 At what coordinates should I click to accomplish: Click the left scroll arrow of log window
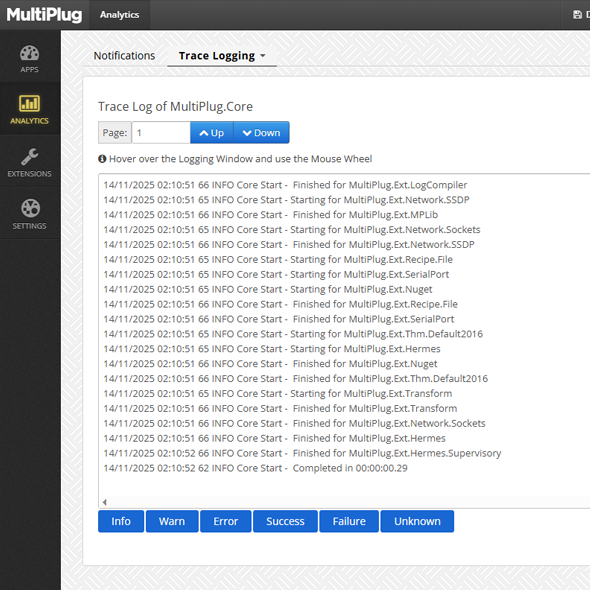click(x=105, y=502)
